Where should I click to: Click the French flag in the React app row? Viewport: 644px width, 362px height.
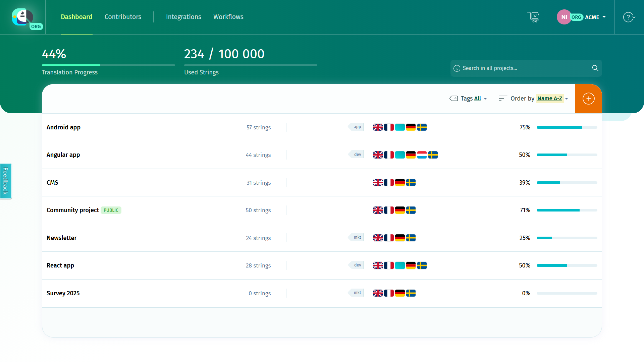point(389,265)
